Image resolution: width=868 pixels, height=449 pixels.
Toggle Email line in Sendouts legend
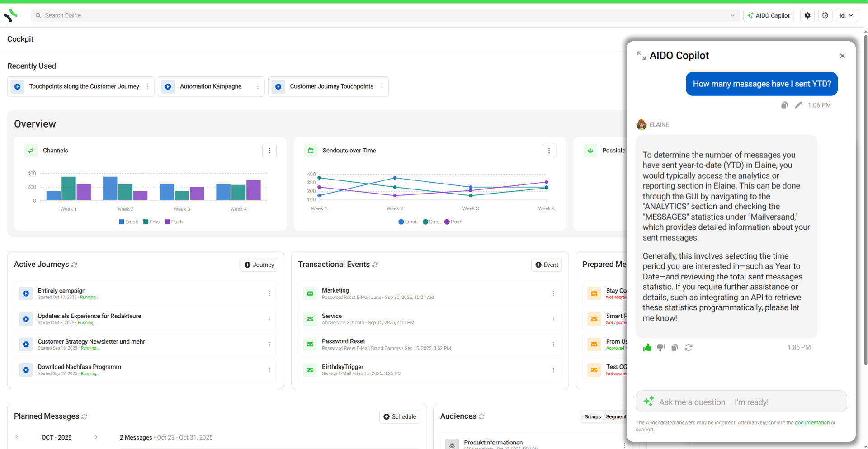click(x=408, y=222)
